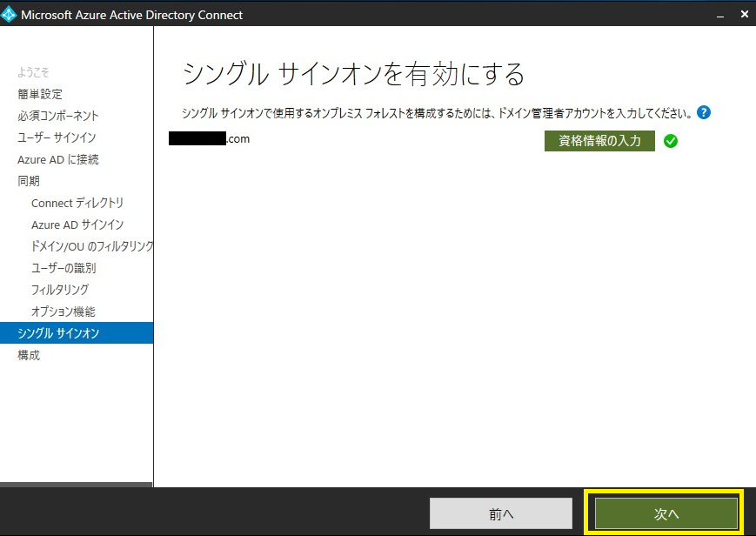This screenshot has width=756, height=536.
Task: Click the Azure AD Connect logo icon
Action: point(9,15)
